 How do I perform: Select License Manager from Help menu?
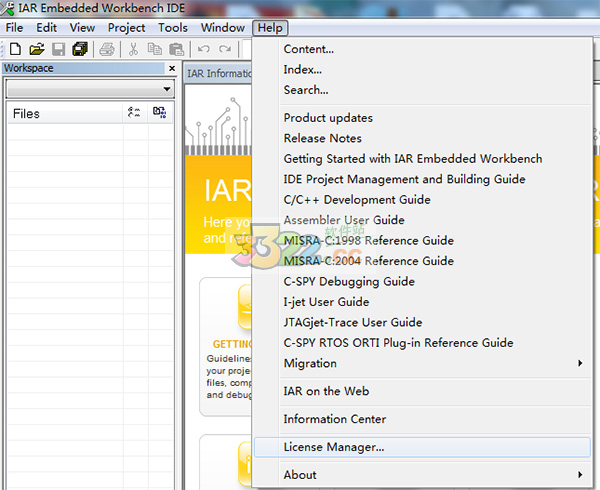click(x=334, y=447)
